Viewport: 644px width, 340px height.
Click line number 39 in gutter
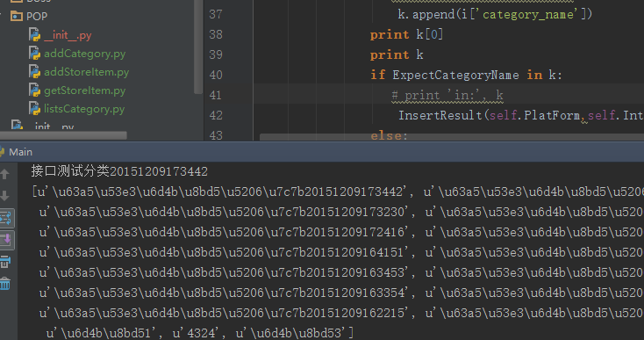(216, 54)
